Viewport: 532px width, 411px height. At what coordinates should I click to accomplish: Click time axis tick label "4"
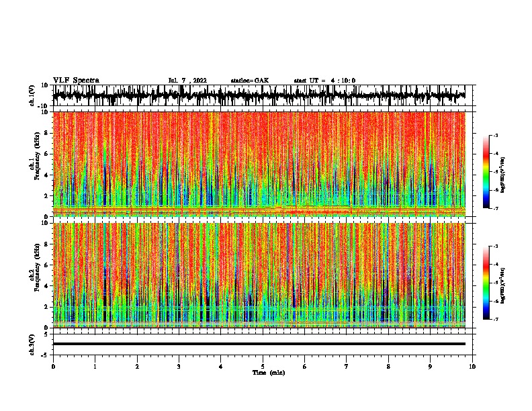220,366
